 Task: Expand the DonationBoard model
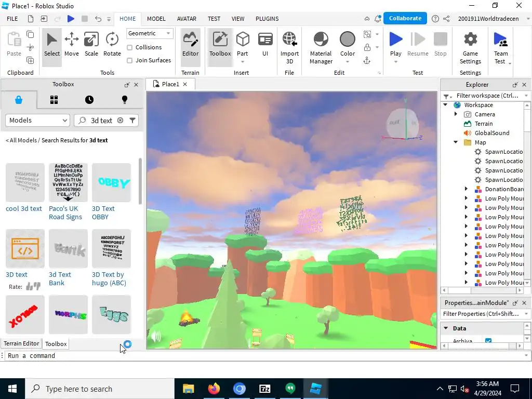[466, 189]
